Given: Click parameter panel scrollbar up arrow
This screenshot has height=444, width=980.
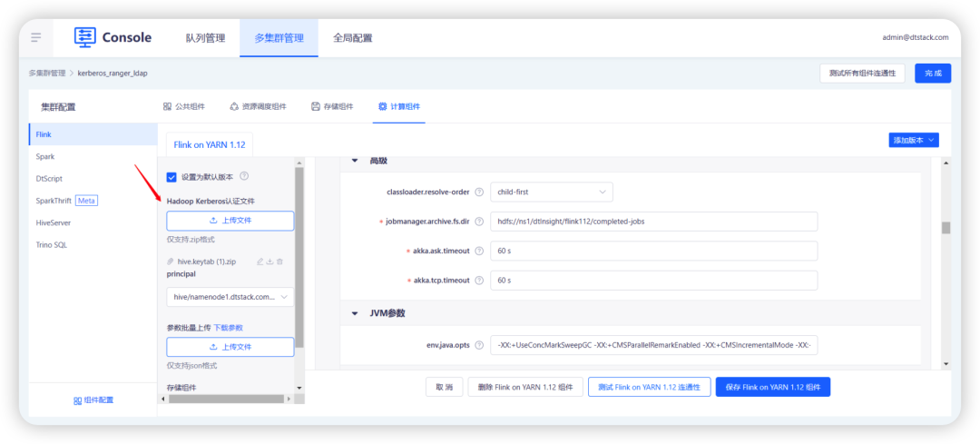Looking at the screenshot, I should pos(946,163).
